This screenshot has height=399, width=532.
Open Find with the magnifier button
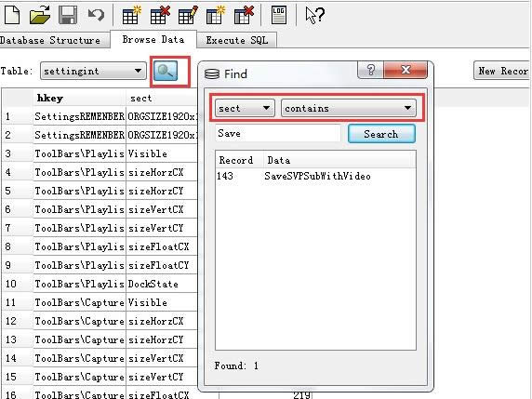coord(166,71)
